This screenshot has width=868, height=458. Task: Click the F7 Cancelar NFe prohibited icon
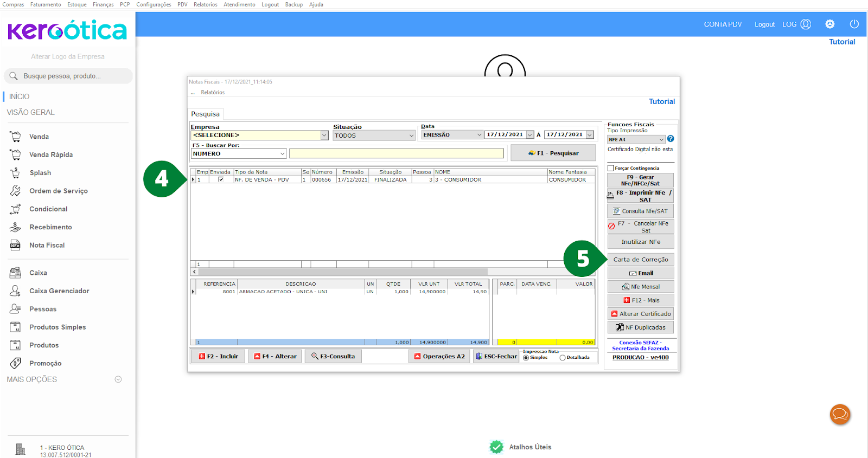(611, 226)
